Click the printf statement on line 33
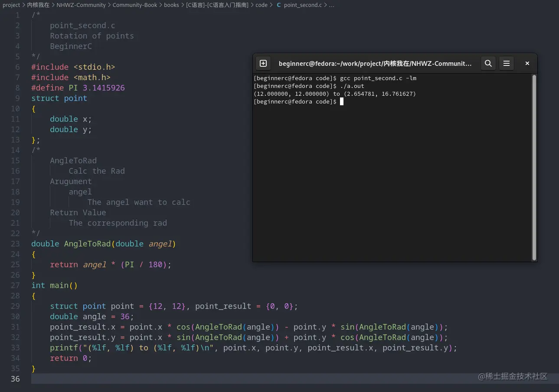559x392 pixels. pyautogui.click(x=253, y=348)
